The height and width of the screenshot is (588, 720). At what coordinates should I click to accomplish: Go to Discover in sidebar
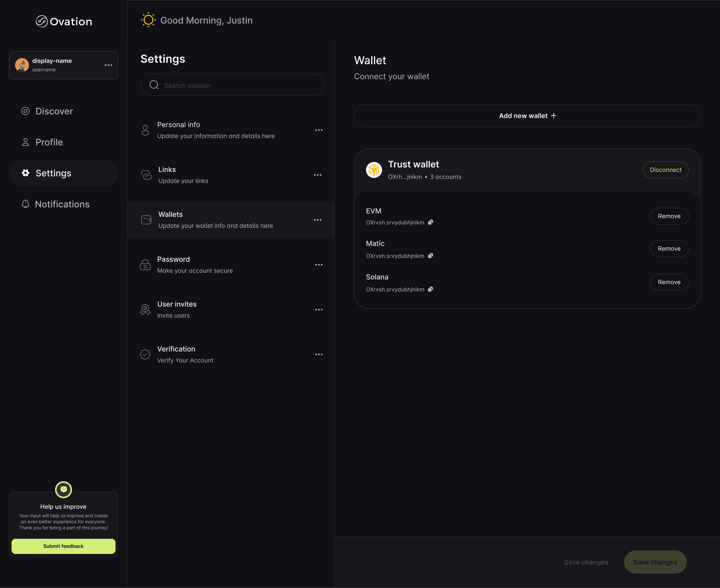54,111
